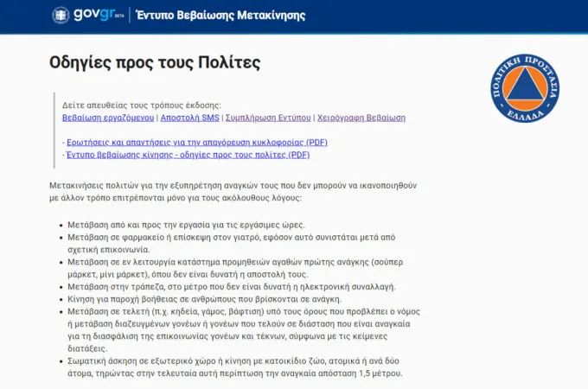This screenshot has width=588, height=389.
Task: Open the Χειρόγραφη Βεβαίωση link
Action: [x=361, y=118]
